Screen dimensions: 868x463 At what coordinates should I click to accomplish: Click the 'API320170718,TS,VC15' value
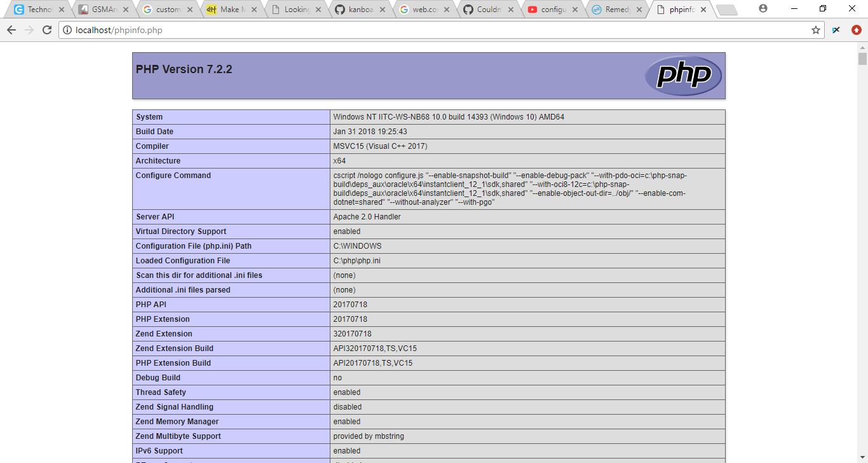coord(375,349)
